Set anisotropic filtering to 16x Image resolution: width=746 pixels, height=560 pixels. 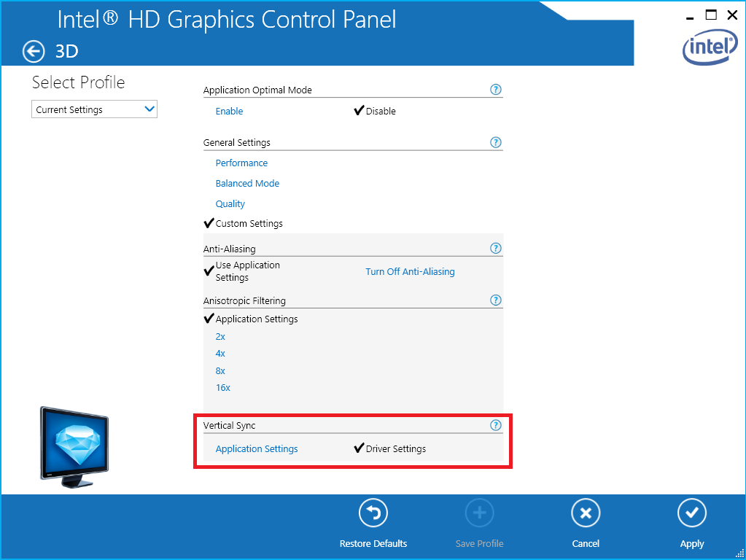click(x=222, y=388)
